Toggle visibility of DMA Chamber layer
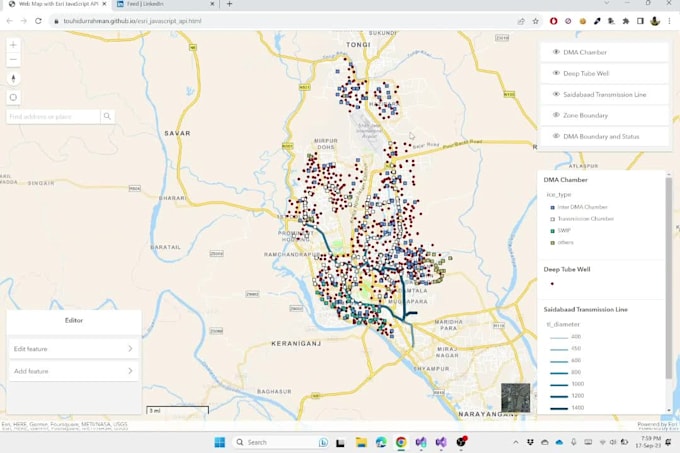680x453 pixels. (x=556, y=52)
